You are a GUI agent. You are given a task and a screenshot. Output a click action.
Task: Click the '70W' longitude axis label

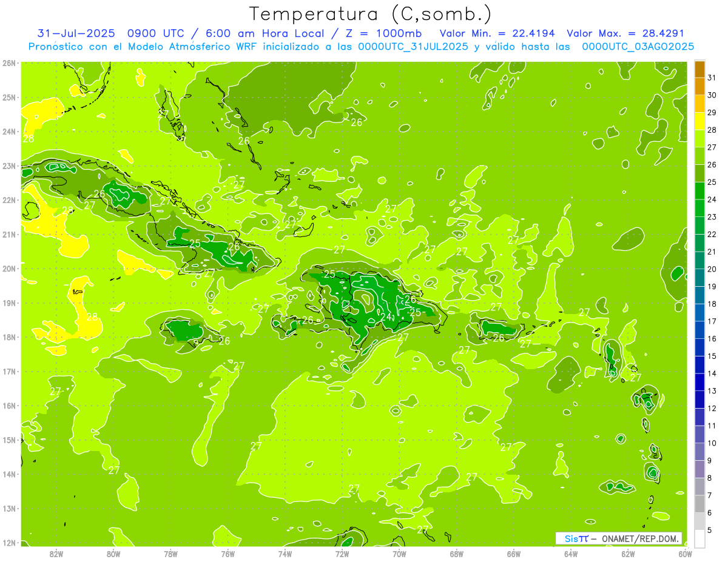[x=399, y=554]
